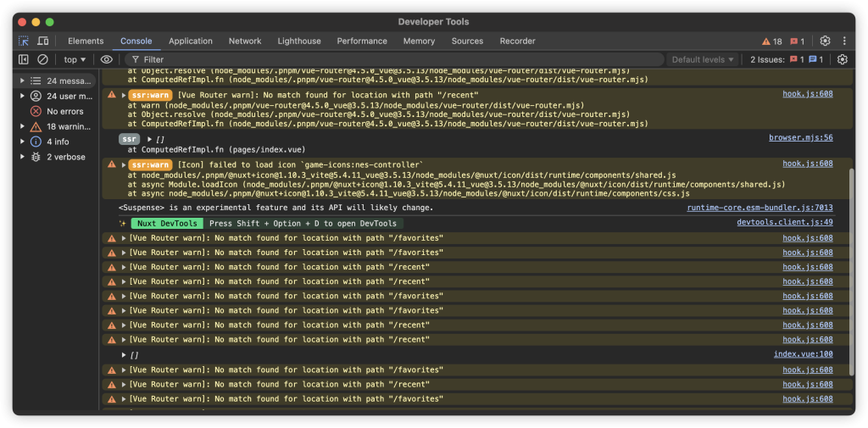
Task: Activate the inspect element picker icon
Action: pyautogui.click(x=24, y=41)
